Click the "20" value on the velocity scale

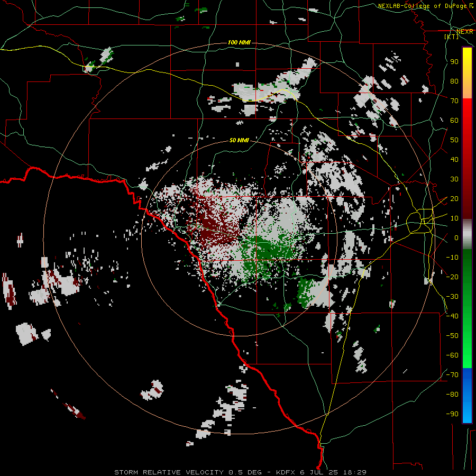pyautogui.click(x=454, y=199)
